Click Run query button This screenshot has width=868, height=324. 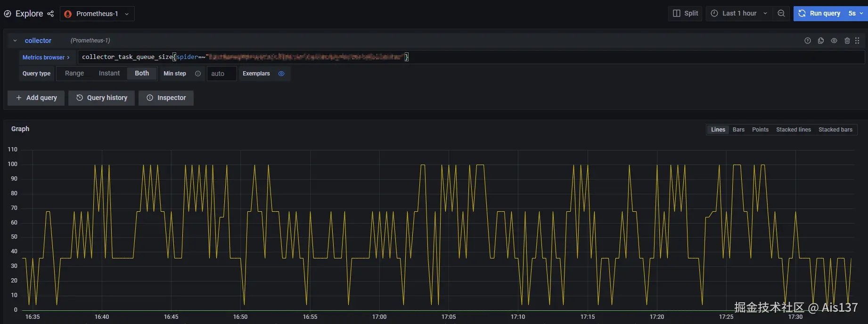[819, 13]
